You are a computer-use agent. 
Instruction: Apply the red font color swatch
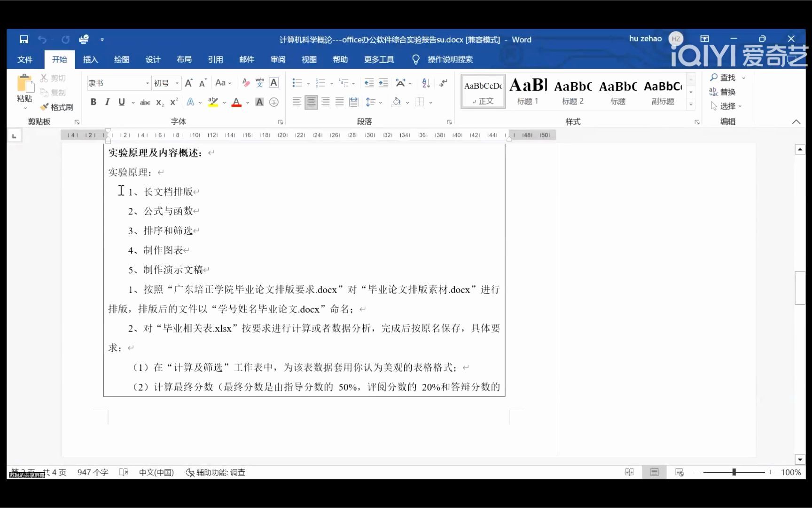point(237,102)
